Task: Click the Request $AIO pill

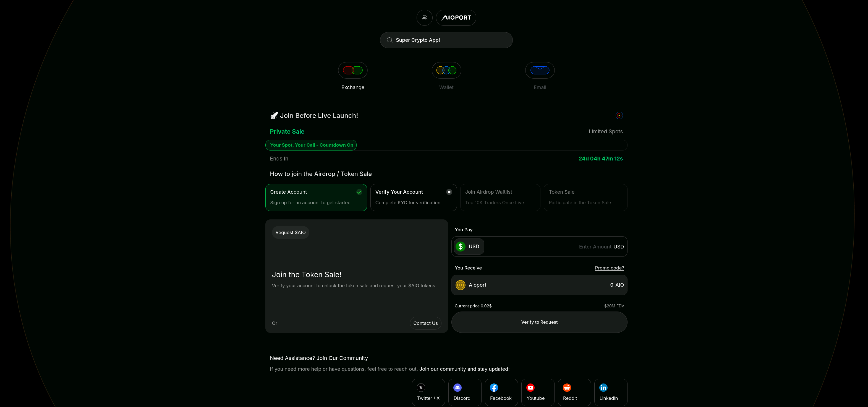Action: click(291, 232)
